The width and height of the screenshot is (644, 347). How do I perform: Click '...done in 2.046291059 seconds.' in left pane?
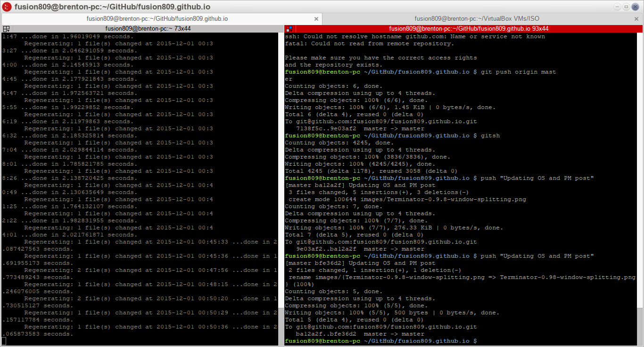coord(79,51)
